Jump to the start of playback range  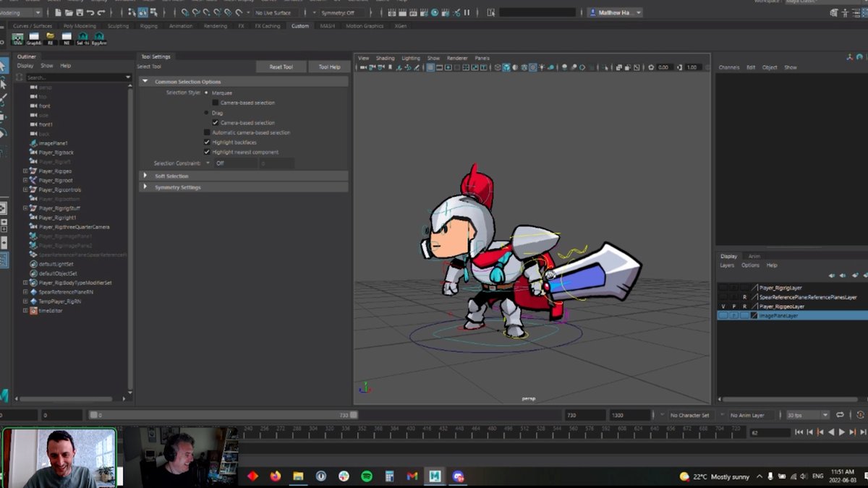pyautogui.click(x=799, y=432)
